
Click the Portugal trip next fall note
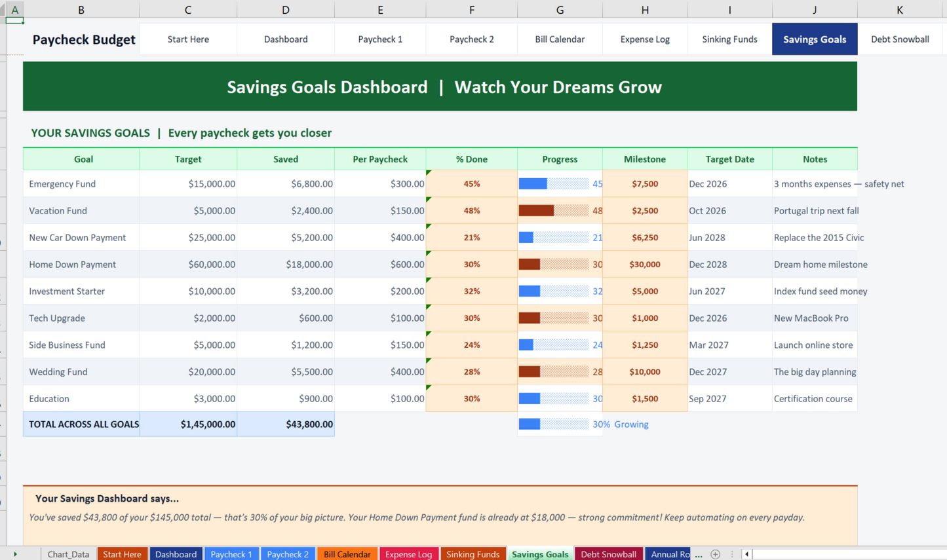pos(816,211)
